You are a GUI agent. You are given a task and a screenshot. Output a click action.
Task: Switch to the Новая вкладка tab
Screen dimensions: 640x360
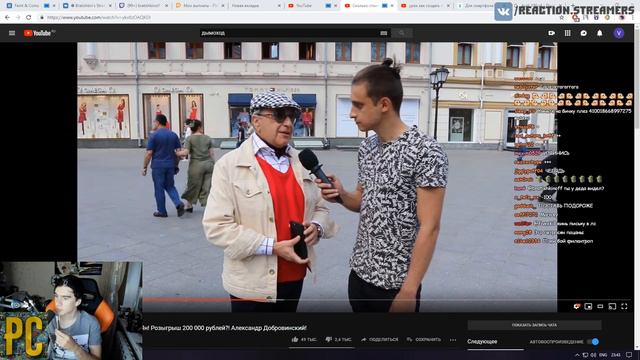click(255, 6)
